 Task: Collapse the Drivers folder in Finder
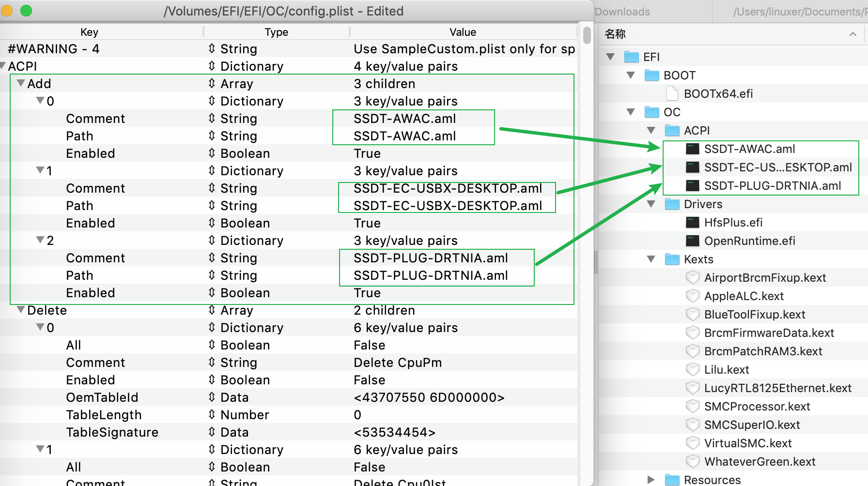651,204
